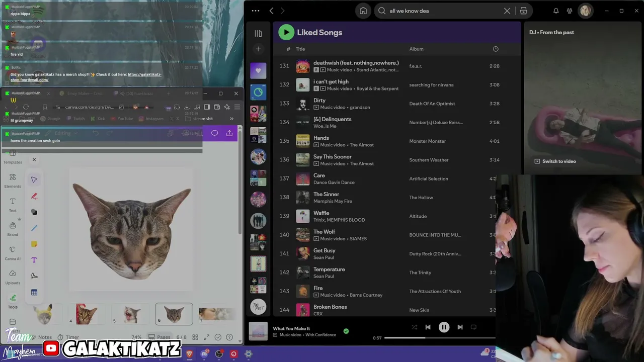Open the fourthwall merch shop link in chat

(x=86, y=77)
